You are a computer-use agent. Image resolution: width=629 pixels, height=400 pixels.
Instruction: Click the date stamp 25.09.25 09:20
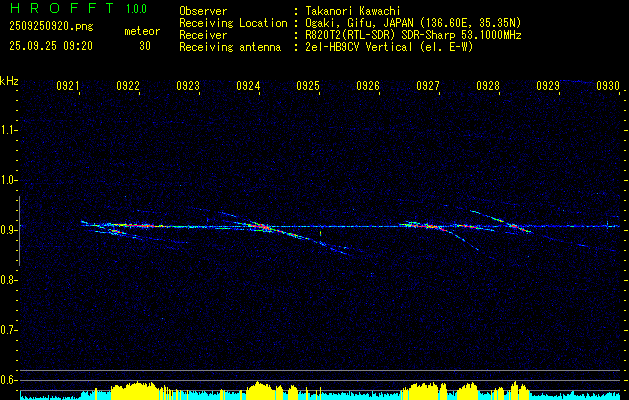51,46
